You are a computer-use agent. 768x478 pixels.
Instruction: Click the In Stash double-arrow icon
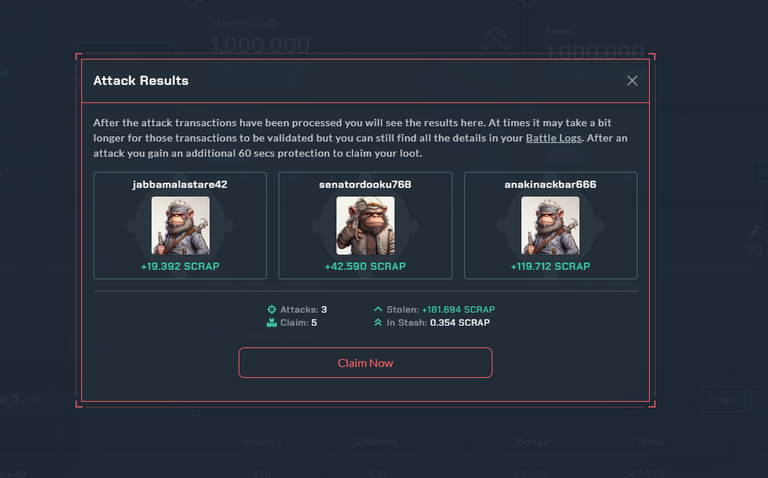click(x=378, y=323)
